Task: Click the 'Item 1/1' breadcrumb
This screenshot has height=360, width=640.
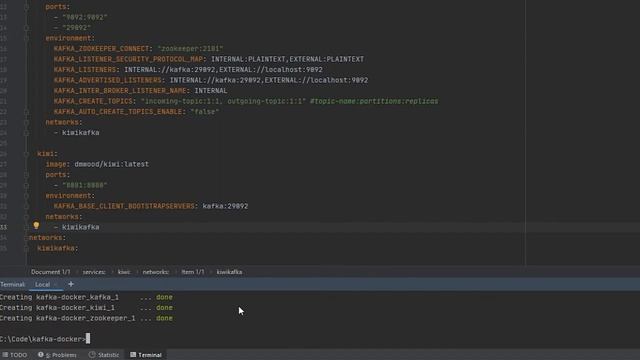Action: (x=193, y=272)
